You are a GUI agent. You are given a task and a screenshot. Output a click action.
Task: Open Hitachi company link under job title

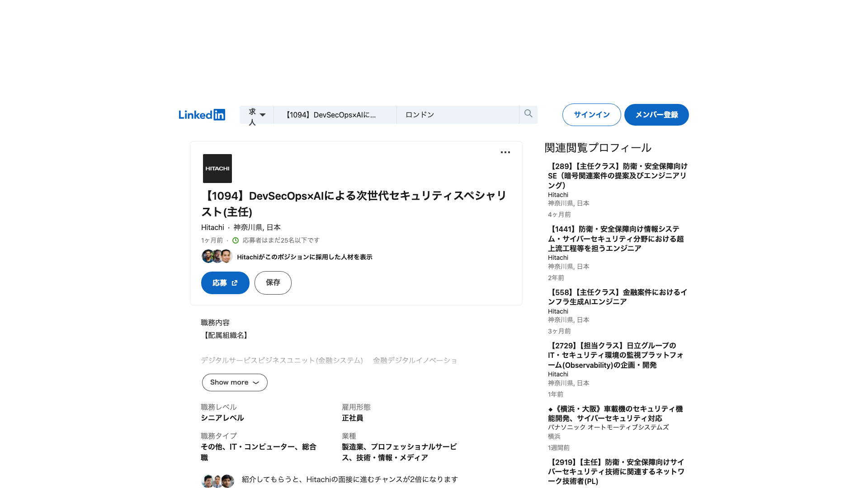point(212,227)
